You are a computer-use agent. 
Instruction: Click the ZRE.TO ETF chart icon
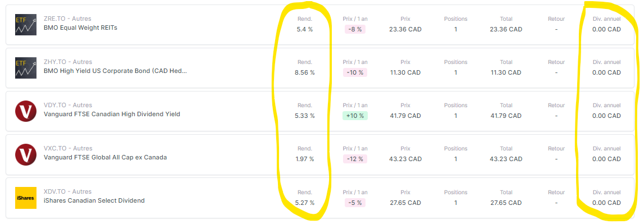click(x=26, y=25)
